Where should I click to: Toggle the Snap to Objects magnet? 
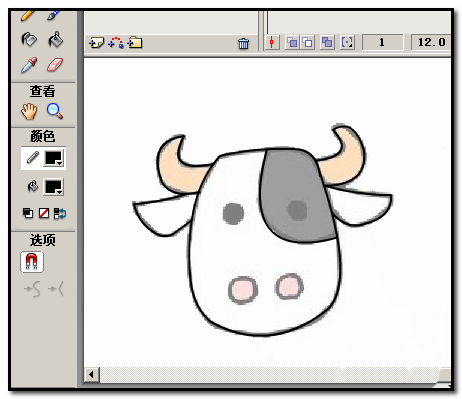pos(32,262)
